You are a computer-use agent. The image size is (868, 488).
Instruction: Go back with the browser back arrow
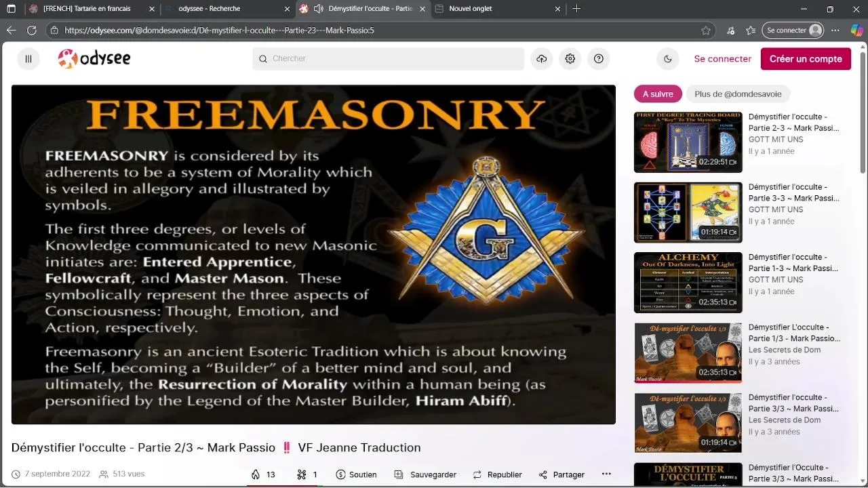[x=11, y=30]
